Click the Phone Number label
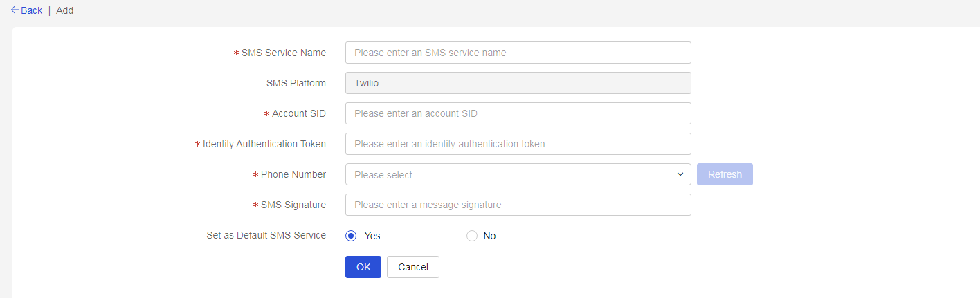 293,174
